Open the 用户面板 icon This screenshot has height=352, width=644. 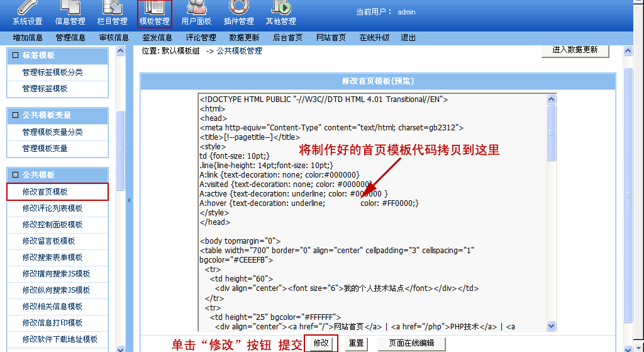point(196,14)
